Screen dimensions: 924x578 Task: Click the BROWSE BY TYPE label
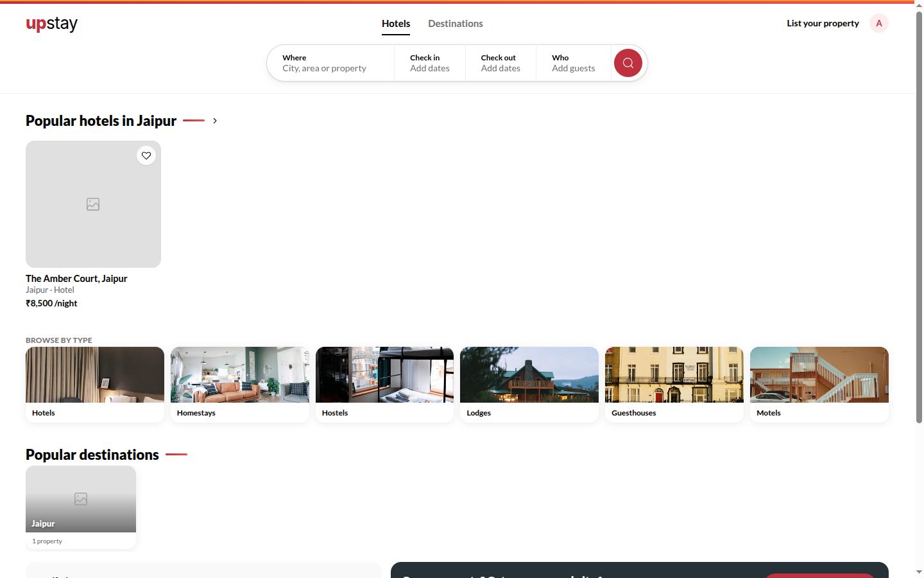59,340
